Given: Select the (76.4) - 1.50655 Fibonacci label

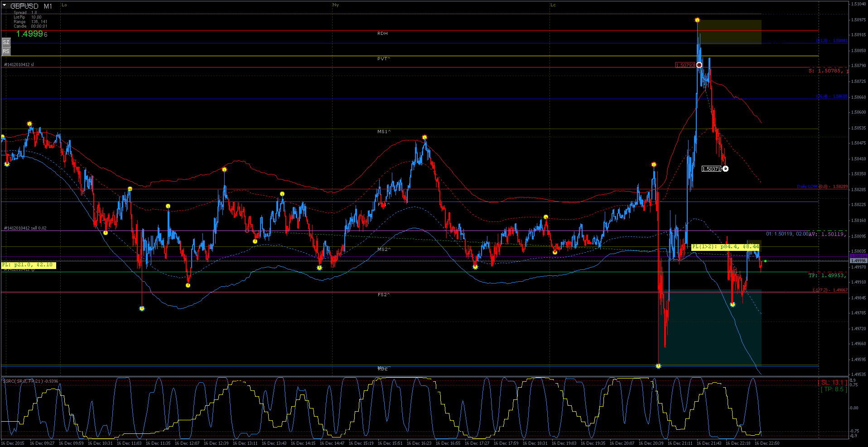Looking at the screenshot, I should (x=832, y=96).
